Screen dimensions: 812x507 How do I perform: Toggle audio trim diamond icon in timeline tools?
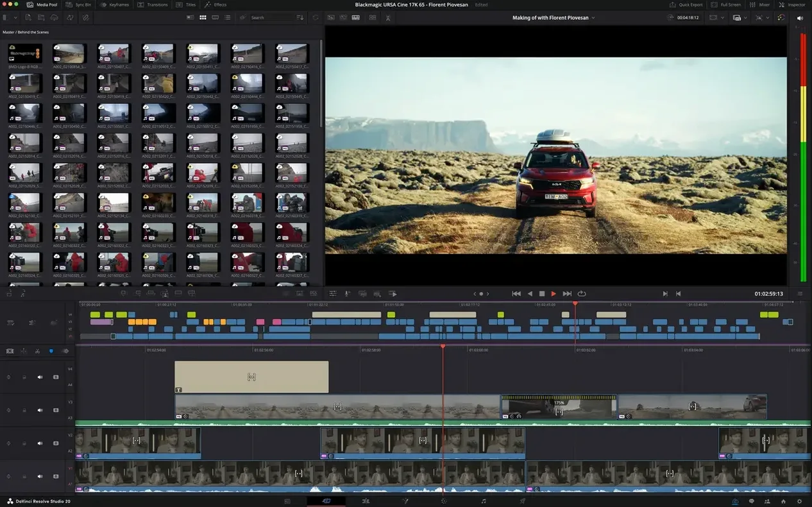click(65, 351)
